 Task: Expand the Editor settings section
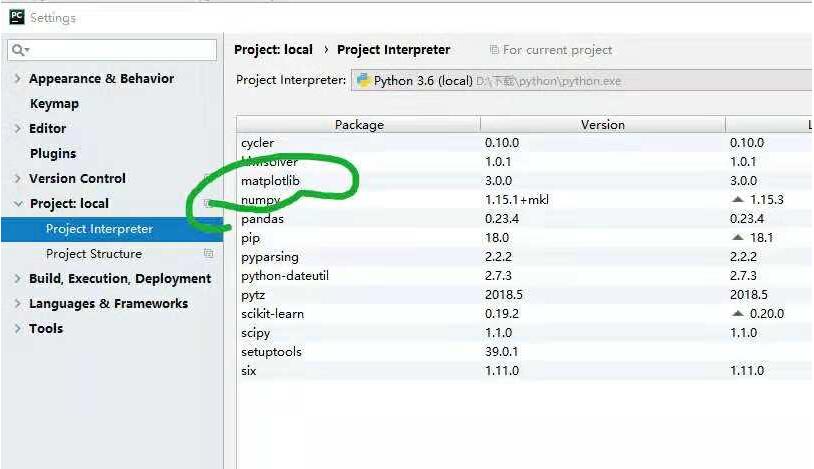[18, 128]
